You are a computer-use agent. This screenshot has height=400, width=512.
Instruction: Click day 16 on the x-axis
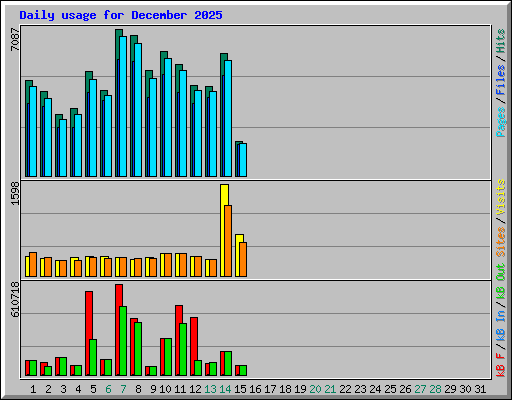(255, 389)
